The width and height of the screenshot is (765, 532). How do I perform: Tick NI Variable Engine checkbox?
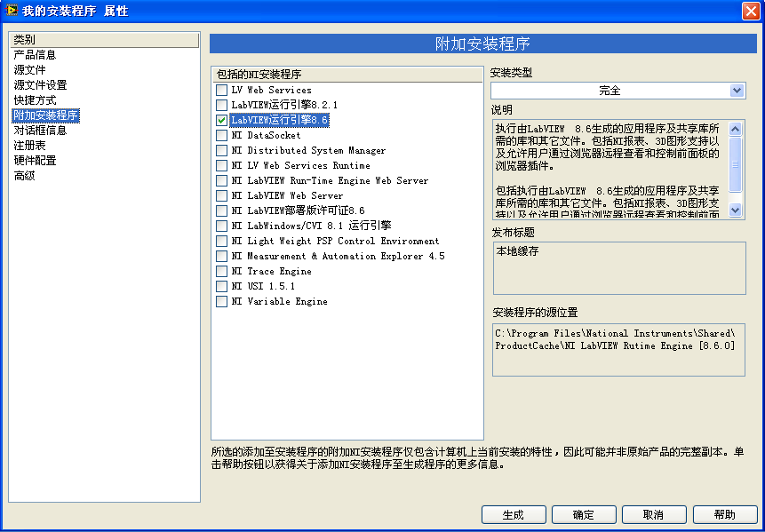click(x=221, y=302)
